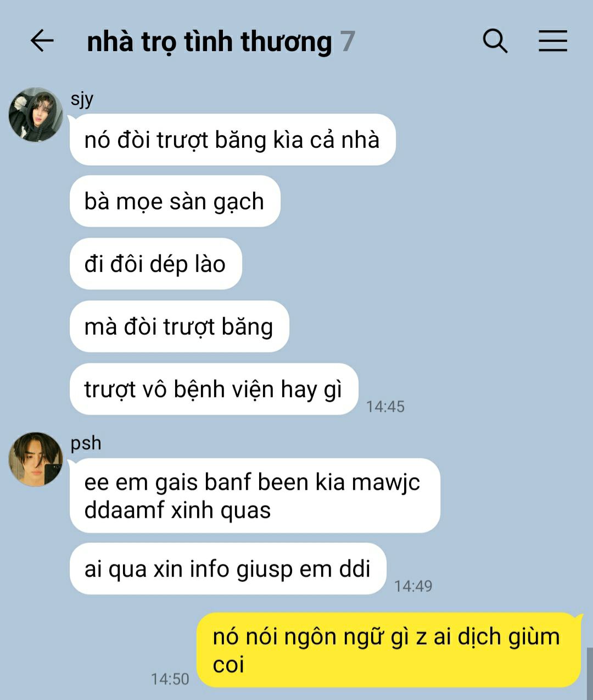Tap the 14:50 timestamp
Screen dimensions: 593x700
170,679
